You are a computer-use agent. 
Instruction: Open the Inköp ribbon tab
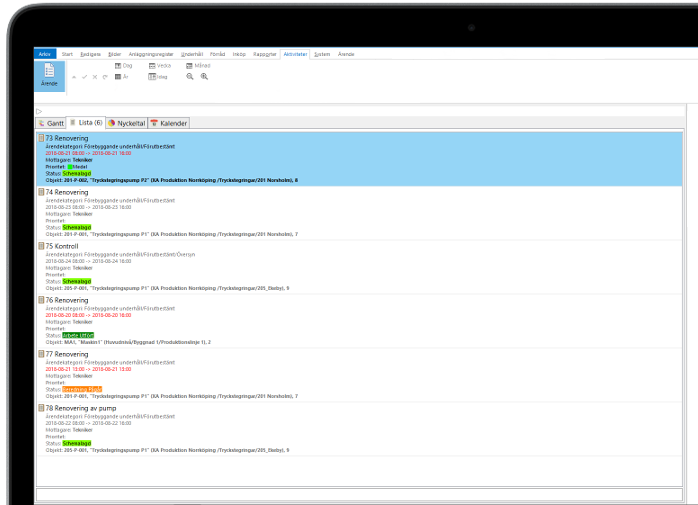[239, 54]
